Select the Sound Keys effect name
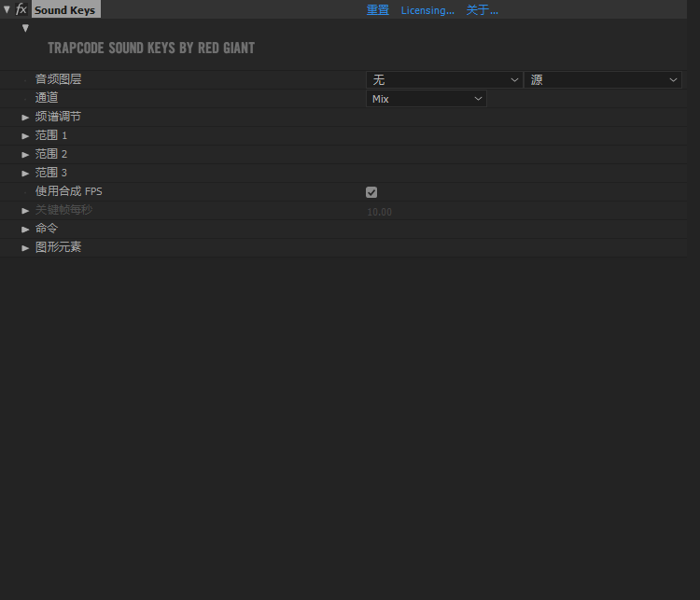 (65, 9)
